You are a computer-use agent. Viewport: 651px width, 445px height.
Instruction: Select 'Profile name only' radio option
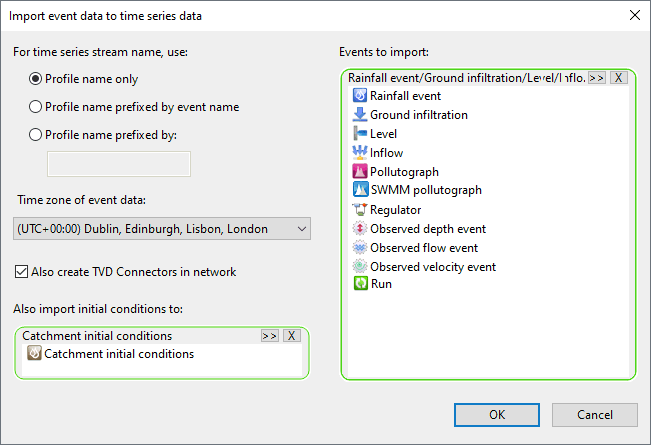tap(37, 79)
